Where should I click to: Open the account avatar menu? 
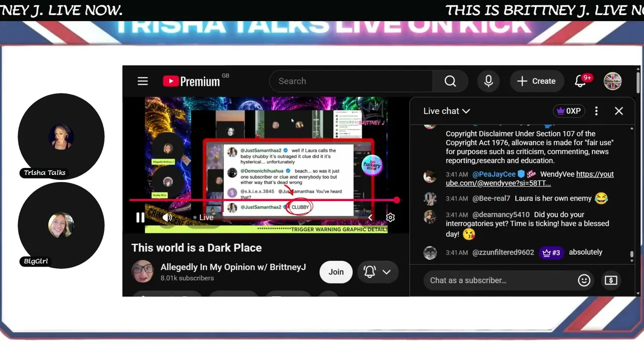(x=613, y=81)
